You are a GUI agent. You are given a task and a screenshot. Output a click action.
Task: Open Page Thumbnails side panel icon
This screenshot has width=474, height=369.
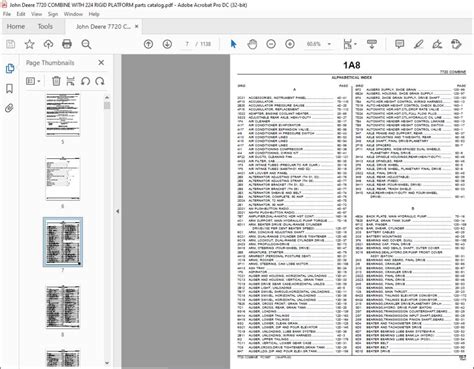coord(10,69)
